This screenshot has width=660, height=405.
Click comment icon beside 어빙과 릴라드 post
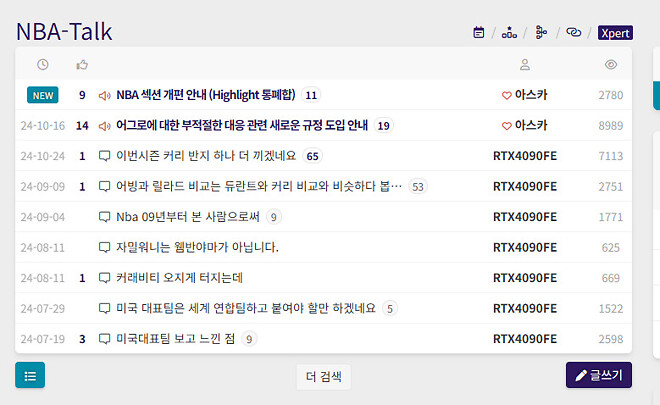(104, 187)
